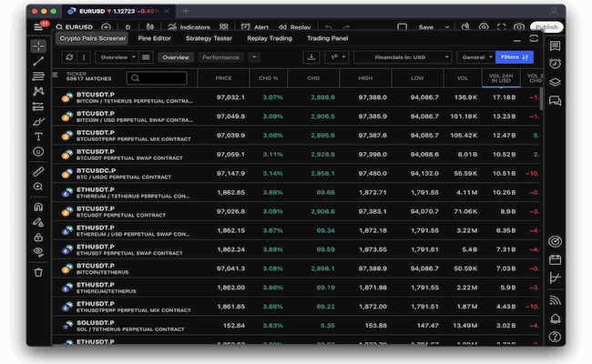
Task: Create an Alert from top toolbar
Action: (x=255, y=27)
